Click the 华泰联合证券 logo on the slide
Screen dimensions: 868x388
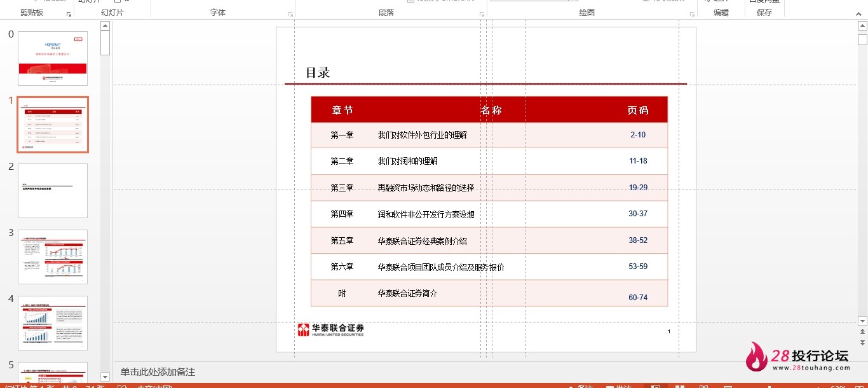point(331,329)
